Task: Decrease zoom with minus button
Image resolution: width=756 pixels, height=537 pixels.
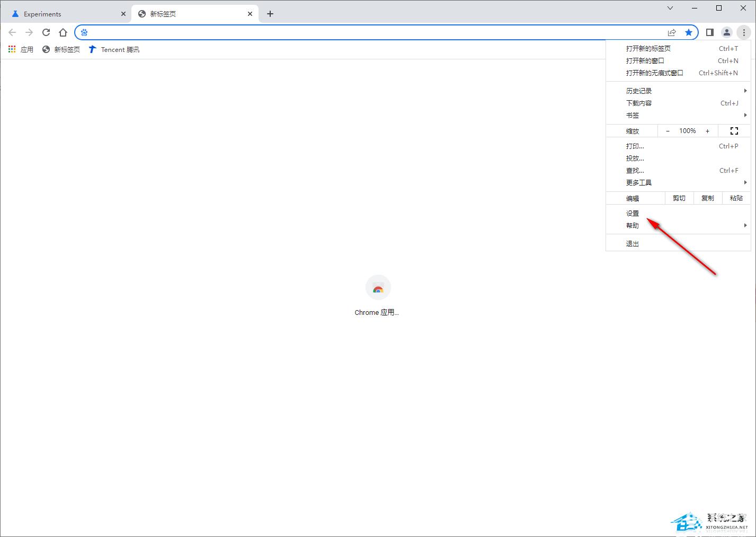Action: coord(668,131)
